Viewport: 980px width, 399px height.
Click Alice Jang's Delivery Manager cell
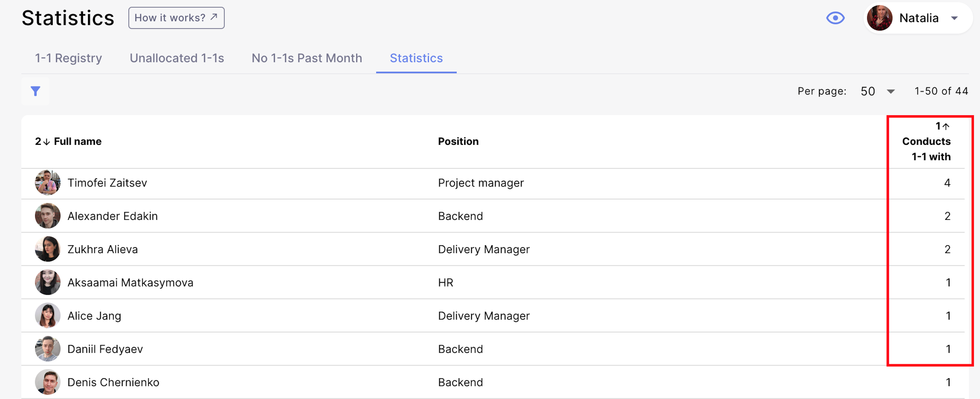484,316
